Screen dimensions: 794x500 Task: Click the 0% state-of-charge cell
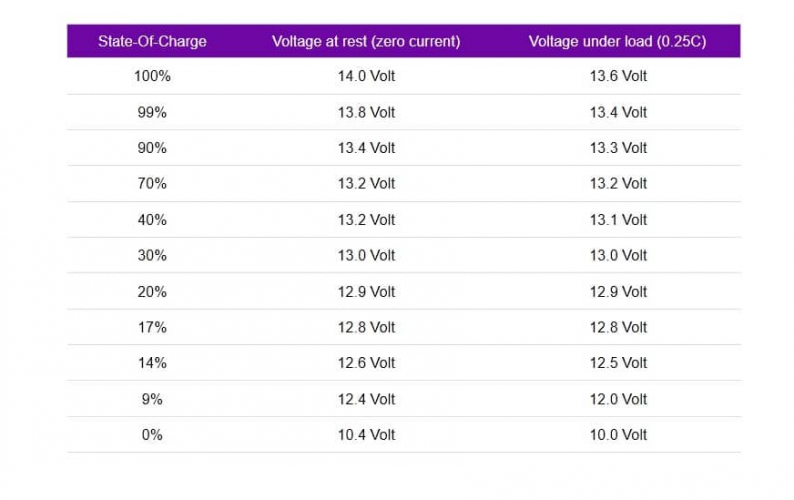152,435
